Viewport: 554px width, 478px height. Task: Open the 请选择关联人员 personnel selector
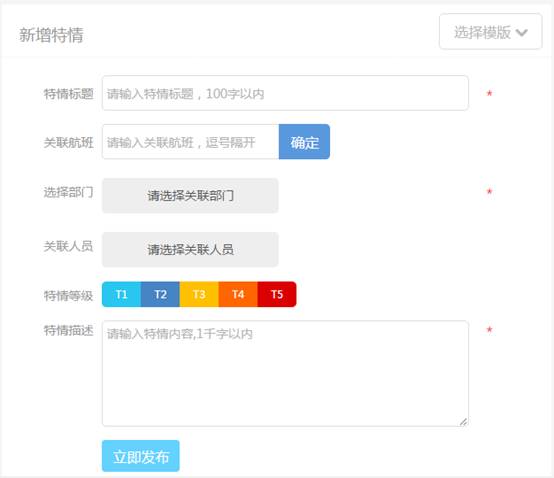(x=190, y=249)
